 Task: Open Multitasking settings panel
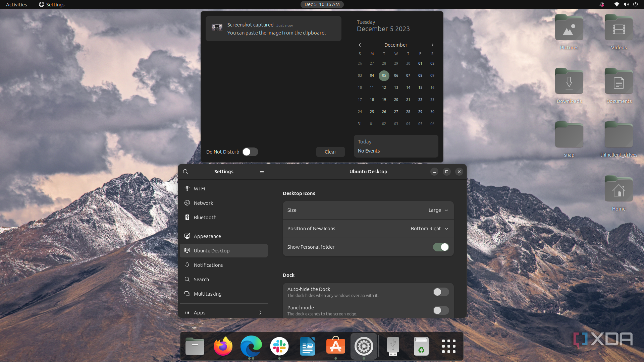coord(224,294)
